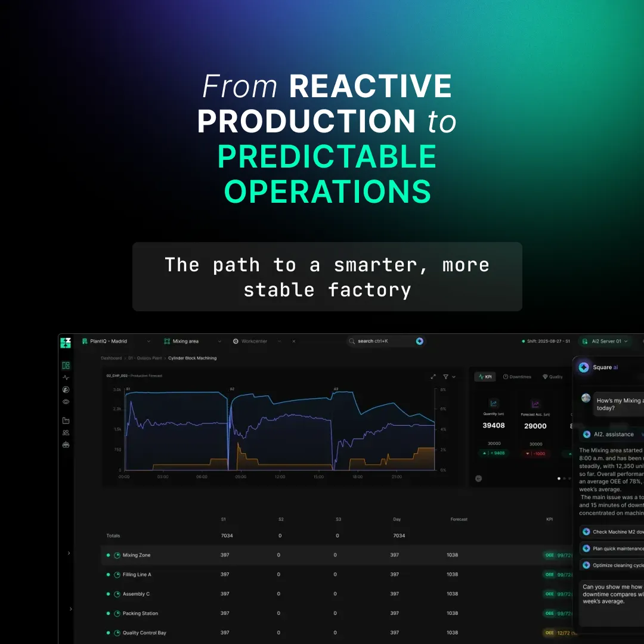Click the +9408 green delta badge
Viewport: 644px width, 644px height.
pyautogui.click(x=494, y=453)
